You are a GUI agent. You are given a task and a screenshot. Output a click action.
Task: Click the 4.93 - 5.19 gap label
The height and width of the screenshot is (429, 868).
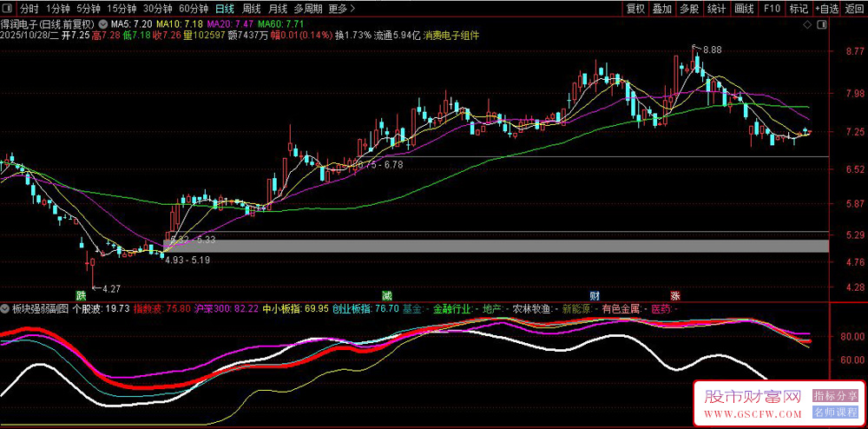coord(187,261)
